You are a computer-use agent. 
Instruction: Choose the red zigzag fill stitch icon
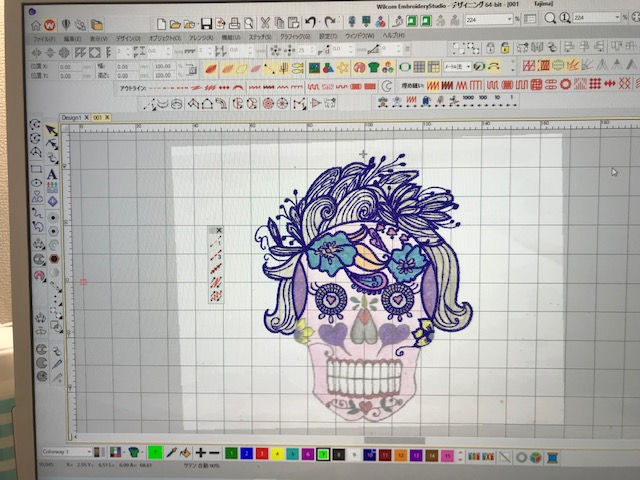(x=433, y=85)
